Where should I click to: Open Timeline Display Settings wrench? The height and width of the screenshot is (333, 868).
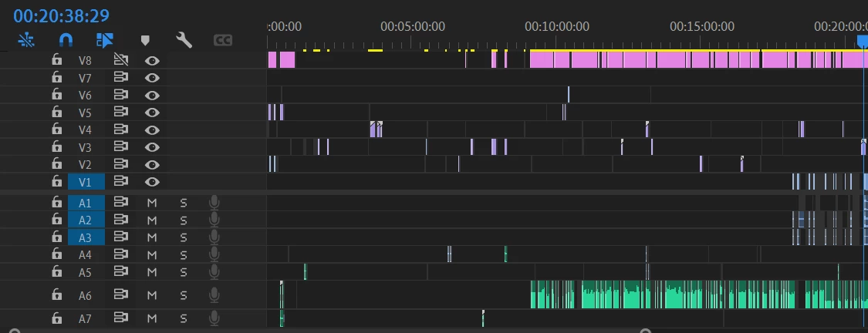click(184, 40)
